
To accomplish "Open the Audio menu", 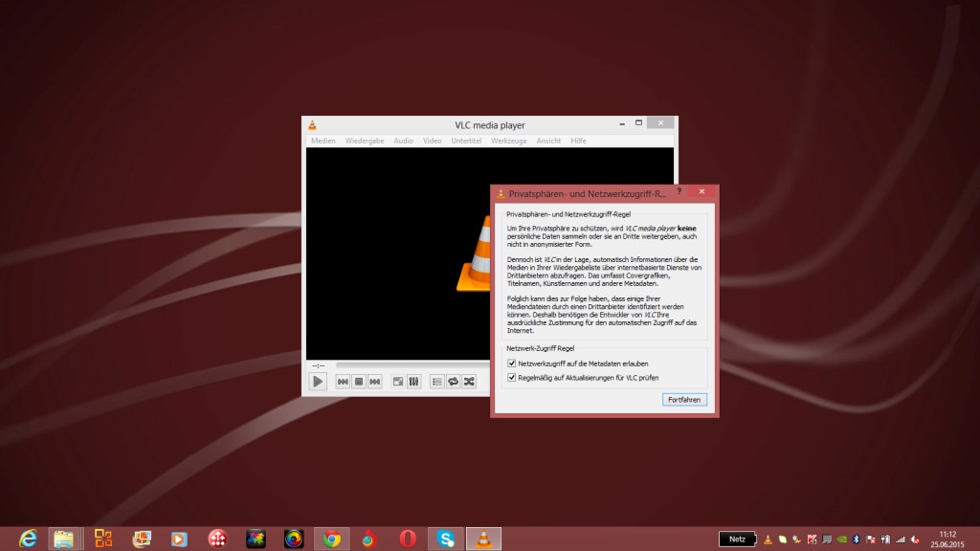I will [x=403, y=141].
